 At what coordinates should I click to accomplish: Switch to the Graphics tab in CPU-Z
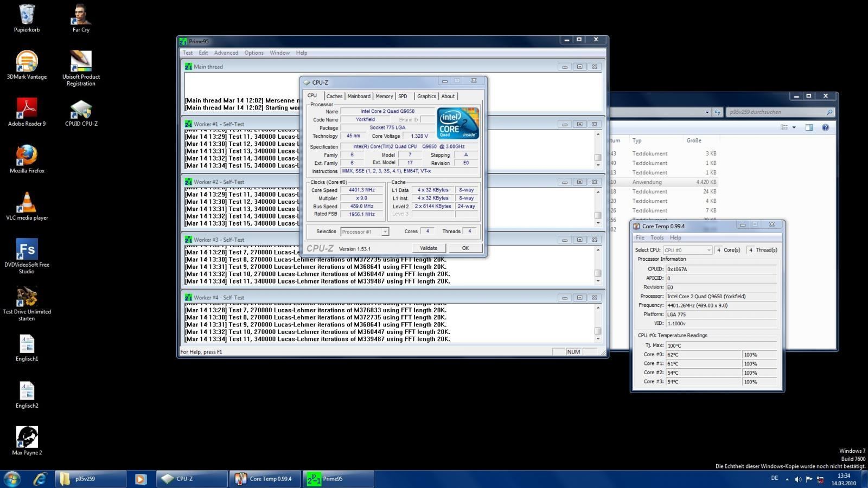click(426, 96)
